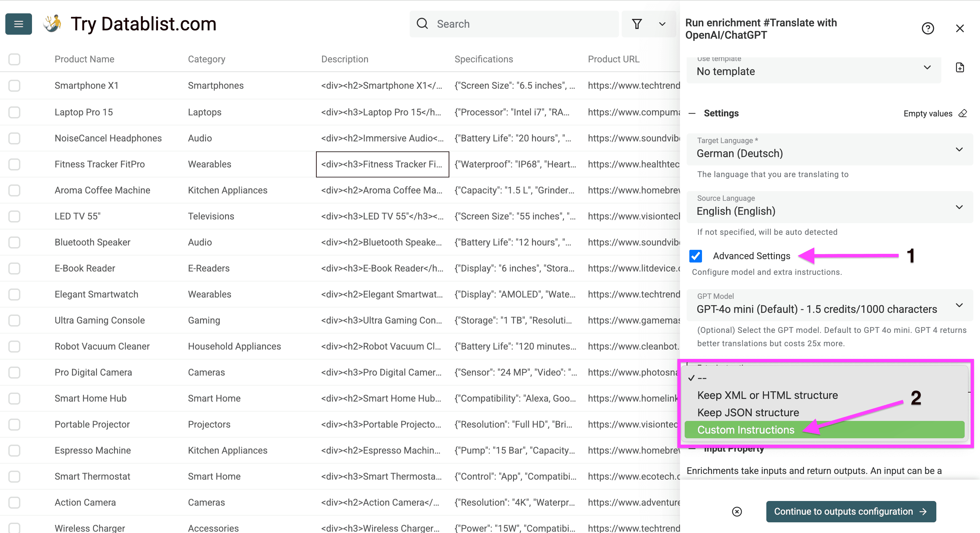Click the help question mark icon

click(928, 28)
